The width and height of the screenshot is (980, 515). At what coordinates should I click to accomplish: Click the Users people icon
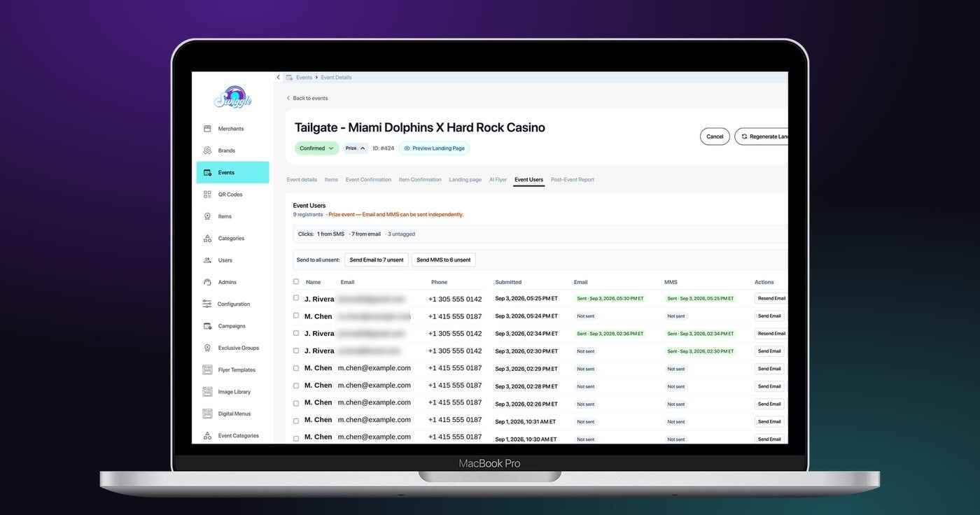click(x=207, y=260)
